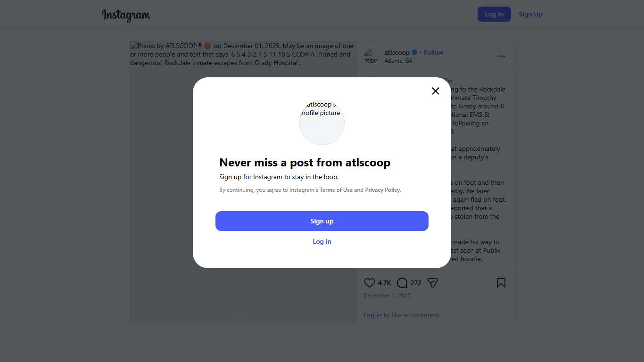Viewport: 644px width, 362px height.
Task: Click the paper-plane Share icon
Action: (433, 283)
